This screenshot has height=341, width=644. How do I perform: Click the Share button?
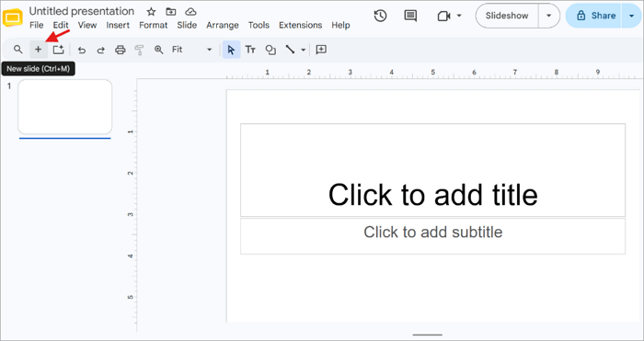[x=595, y=16]
